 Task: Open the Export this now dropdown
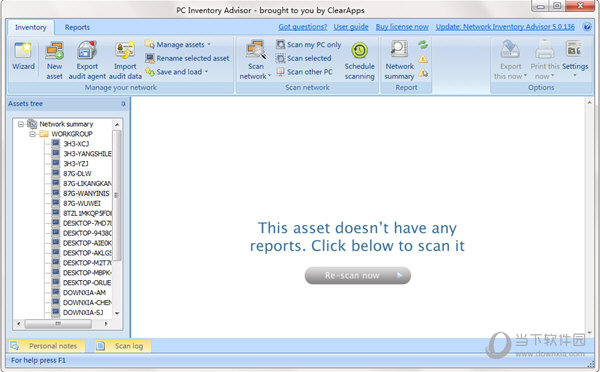(510, 60)
